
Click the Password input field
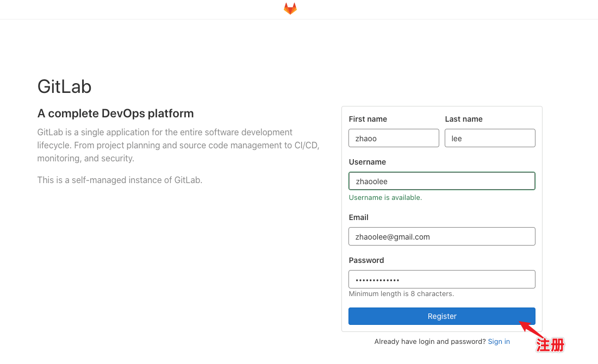coord(441,279)
